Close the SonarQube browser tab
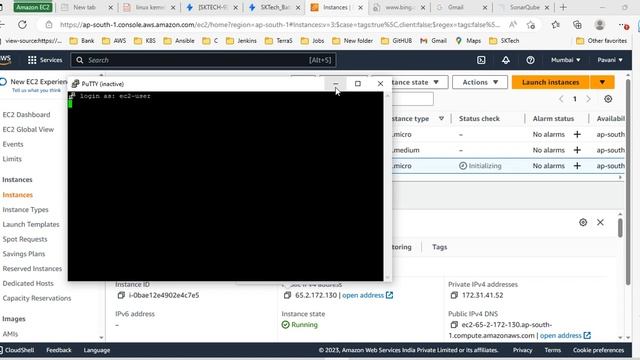Screen dimensions: 640x360 (x=547, y=7)
